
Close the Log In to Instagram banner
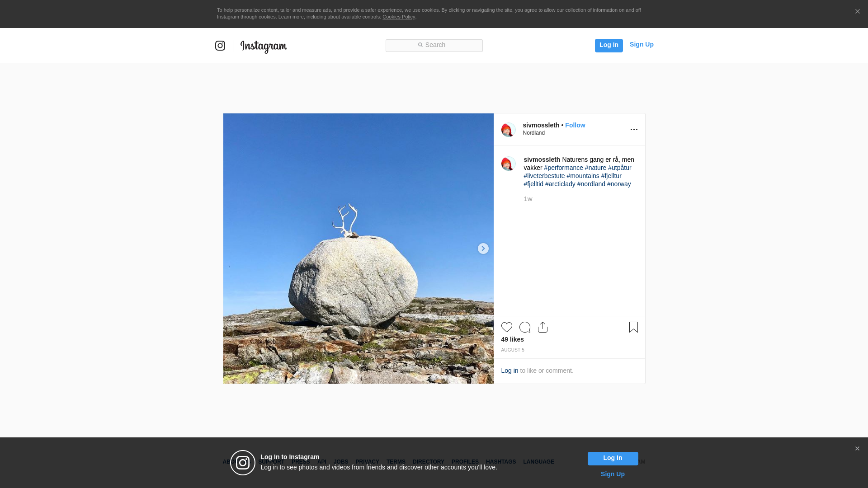(857, 449)
